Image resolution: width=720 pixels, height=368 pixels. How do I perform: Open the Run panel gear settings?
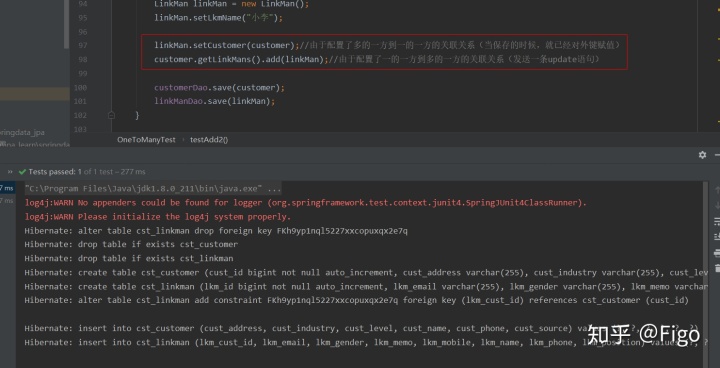coord(702,155)
